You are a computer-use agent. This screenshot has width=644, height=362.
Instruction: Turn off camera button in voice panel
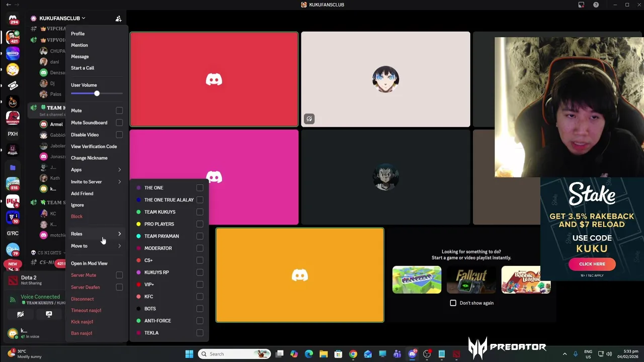[x=20, y=314]
